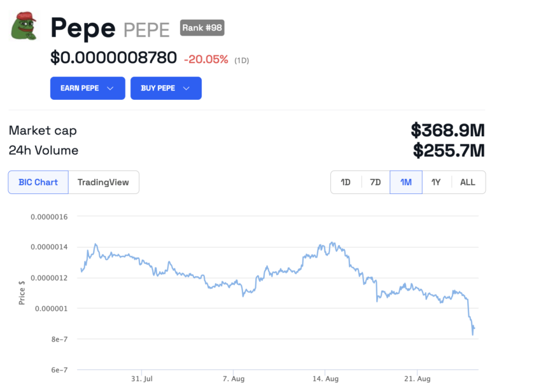Click the -20.05% price change indicator
The image size is (541, 392).
[x=206, y=59]
